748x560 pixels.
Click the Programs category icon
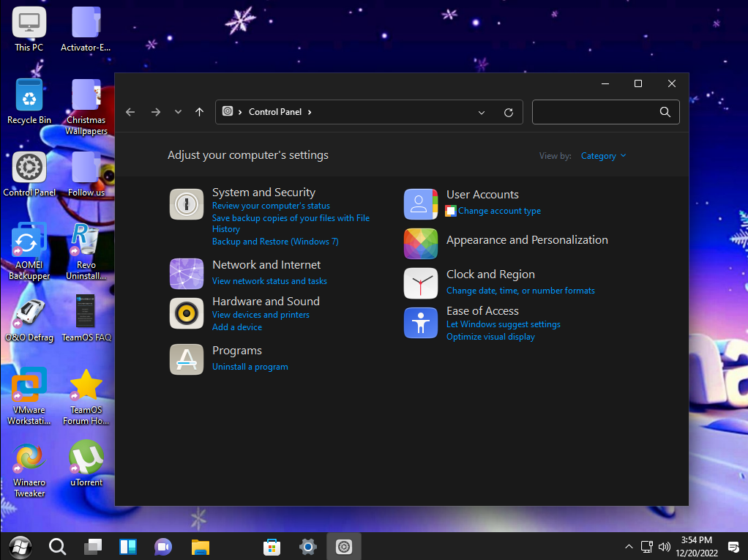(187, 359)
